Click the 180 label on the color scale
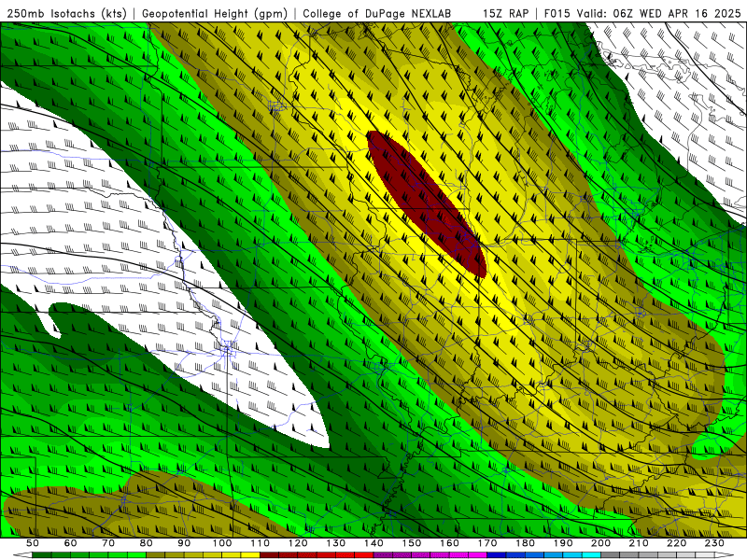 [525, 543]
